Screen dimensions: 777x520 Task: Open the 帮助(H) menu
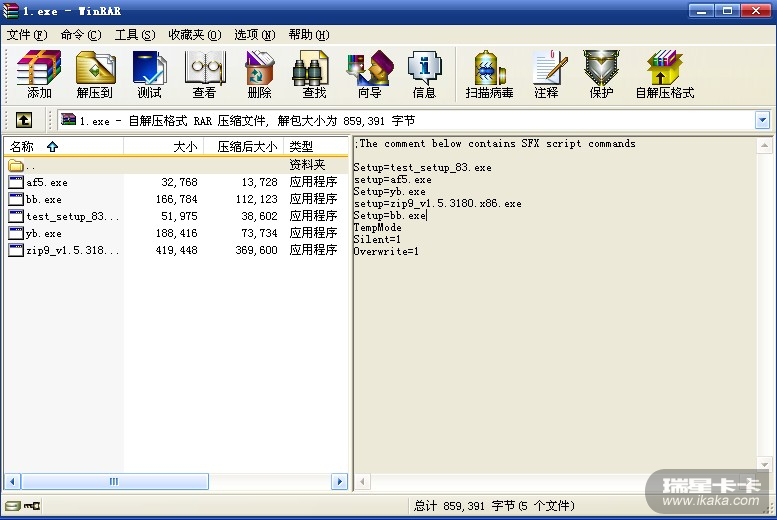pyautogui.click(x=309, y=35)
